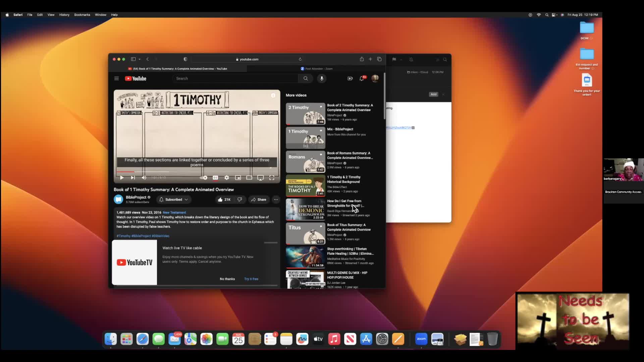Image resolution: width=644 pixels, height=362 pixels.
Task: Open Zoom from the Dock
Action: [421, 339]
